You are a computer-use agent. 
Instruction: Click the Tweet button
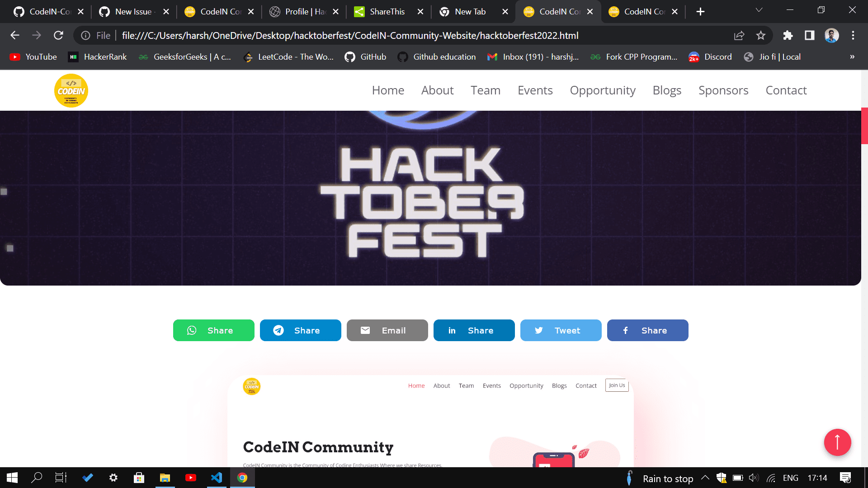pyautogui.click(x=561, y=330)
